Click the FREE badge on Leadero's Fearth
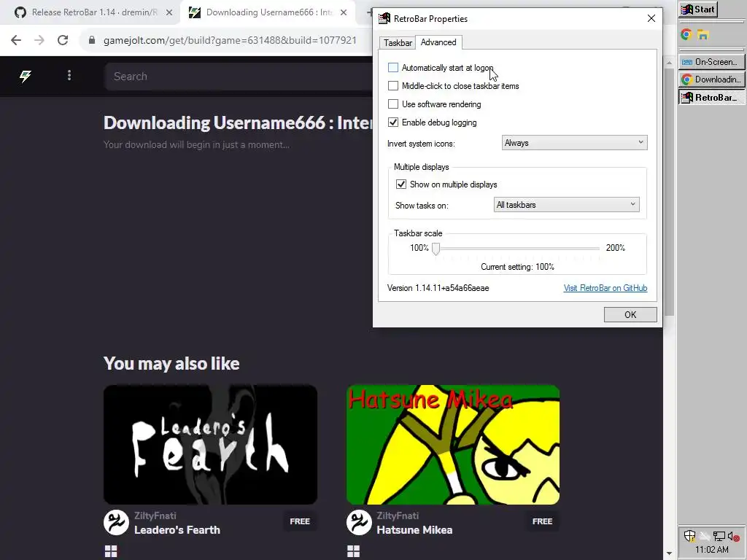The width and height of the screenshot is (747, 560). 300,521
